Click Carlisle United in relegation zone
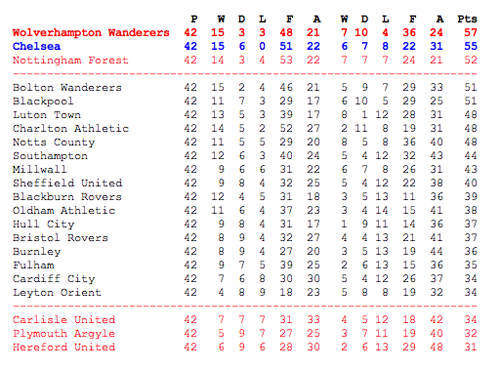 [x=64, y=320]
